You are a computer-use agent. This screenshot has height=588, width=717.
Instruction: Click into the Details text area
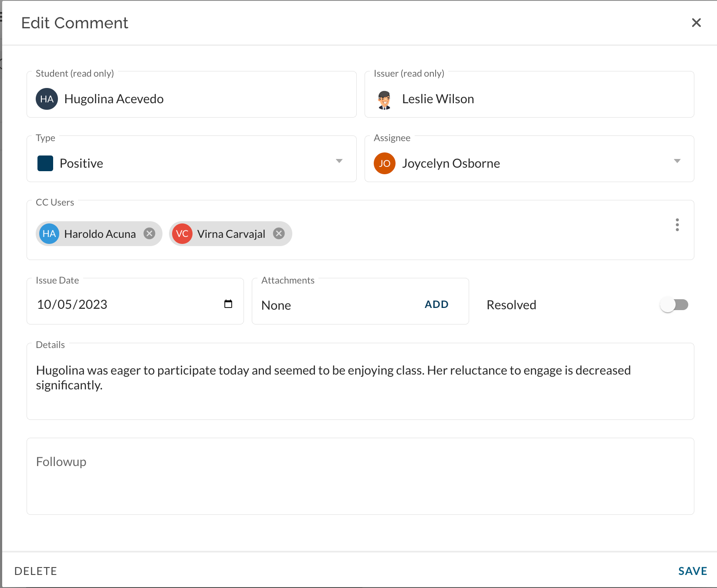[360, 382]
